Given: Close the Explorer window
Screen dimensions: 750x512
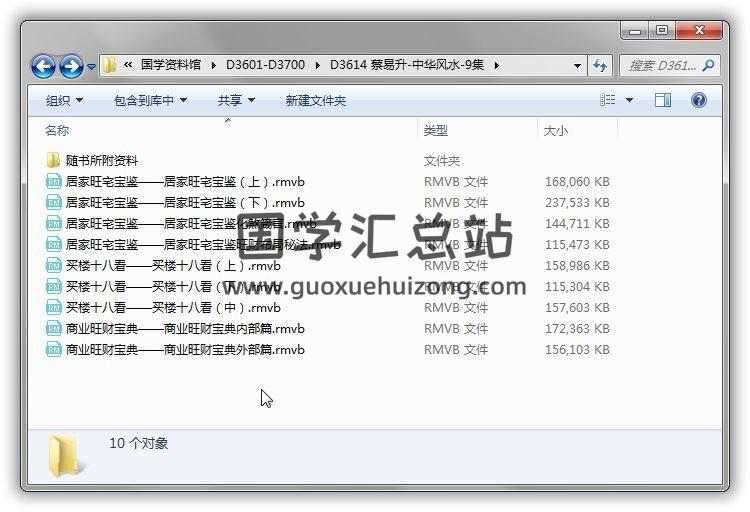Looking at the screenshot, I should point(699,31).
